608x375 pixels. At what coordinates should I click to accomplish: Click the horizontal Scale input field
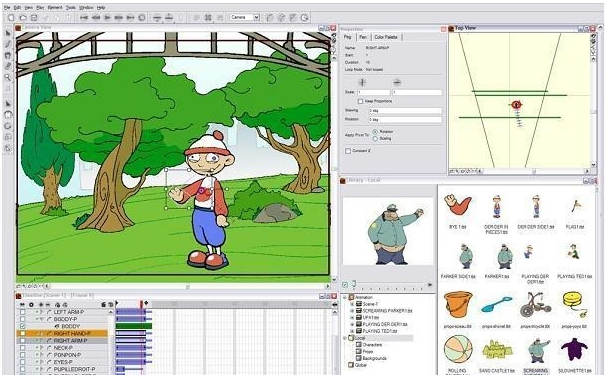point(373,92)
